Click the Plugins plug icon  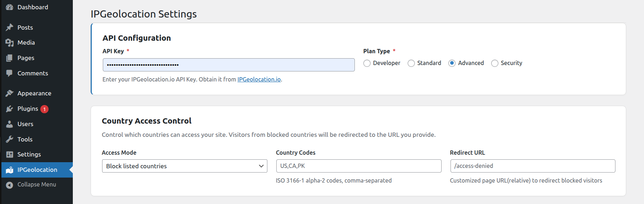tap(10, 109)
